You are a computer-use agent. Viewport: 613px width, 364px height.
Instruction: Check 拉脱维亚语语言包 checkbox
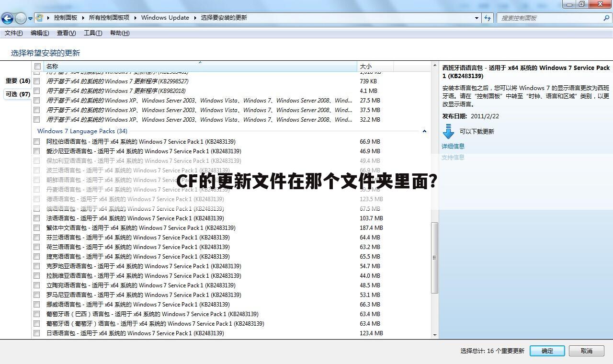[x=37, y=276]
